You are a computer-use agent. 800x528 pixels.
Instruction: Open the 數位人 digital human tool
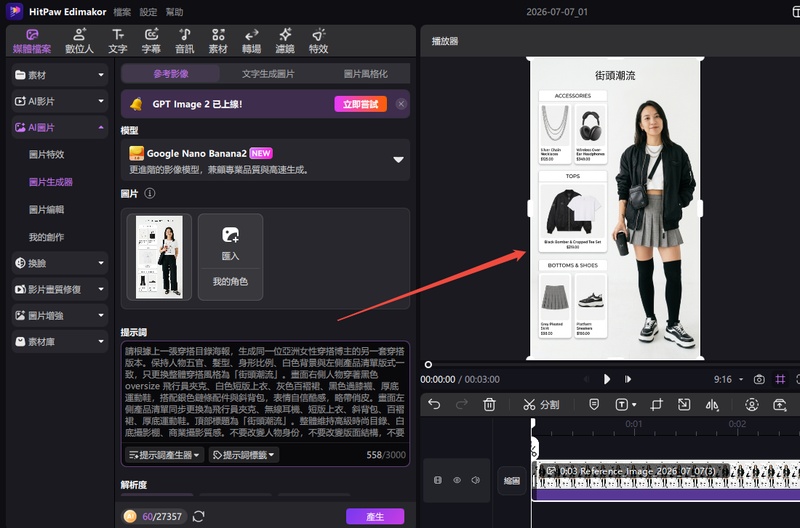click(x=79, y=41)
